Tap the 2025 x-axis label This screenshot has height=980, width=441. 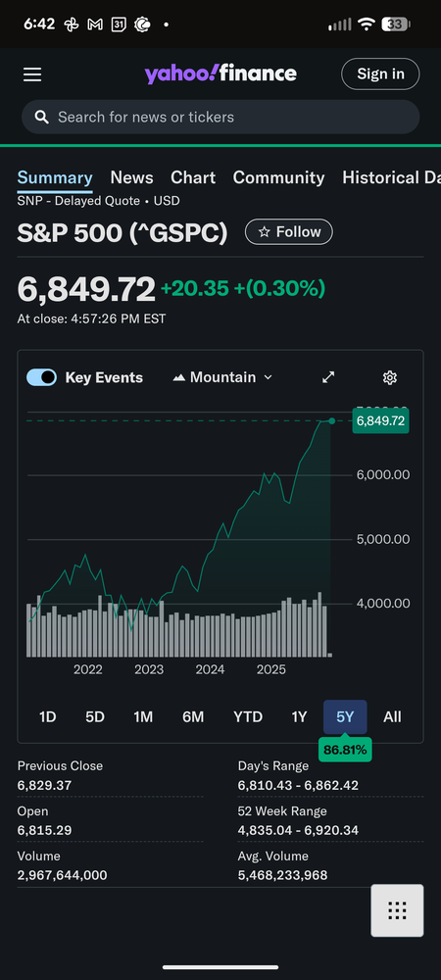tap(271, 670)
